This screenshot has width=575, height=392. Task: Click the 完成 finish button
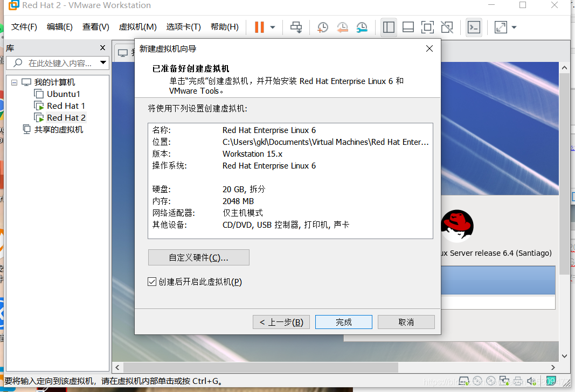tap(344, 322)
